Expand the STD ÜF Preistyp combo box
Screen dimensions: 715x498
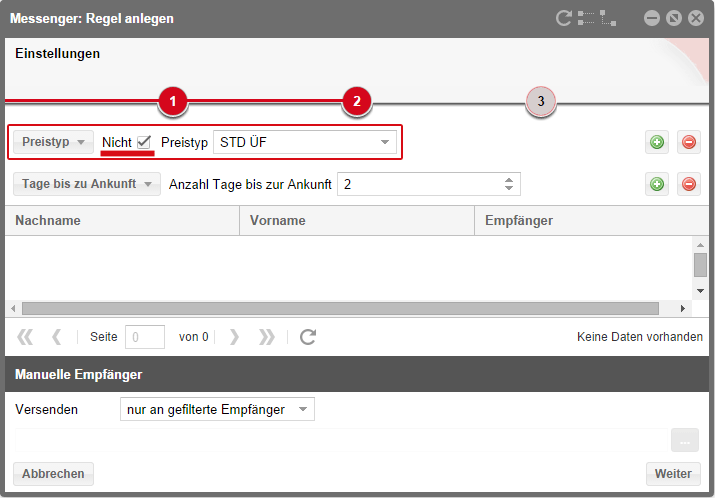385,142
